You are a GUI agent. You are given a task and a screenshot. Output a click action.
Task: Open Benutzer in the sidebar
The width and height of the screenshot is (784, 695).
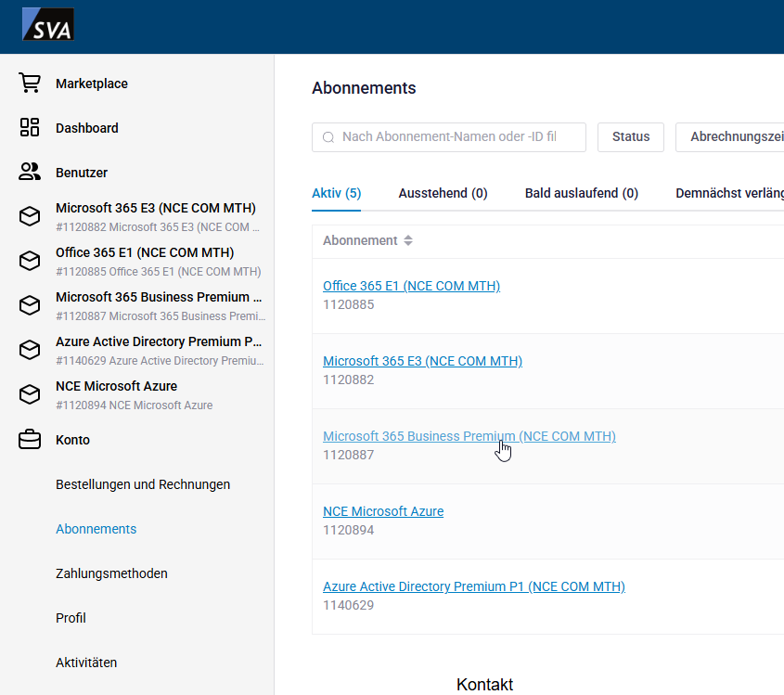[x=82, y=173]
